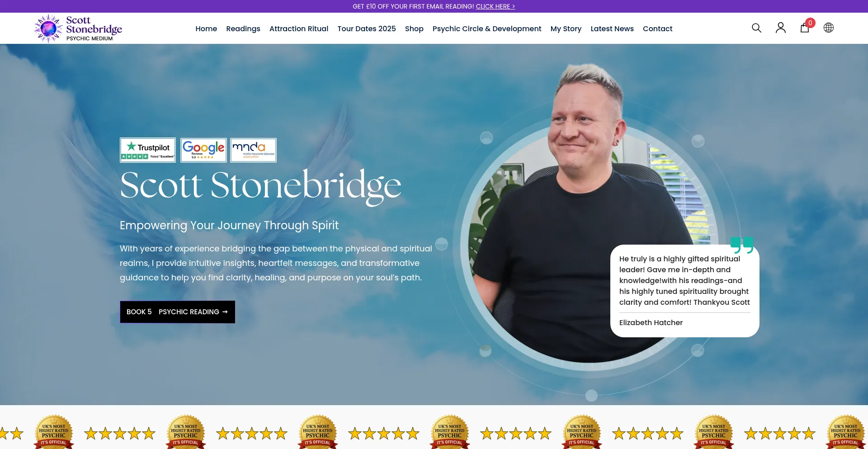The height and width of the screenshot is (449, 868).
Task: Click the Google Reviews badge
Action: (203, 150)
